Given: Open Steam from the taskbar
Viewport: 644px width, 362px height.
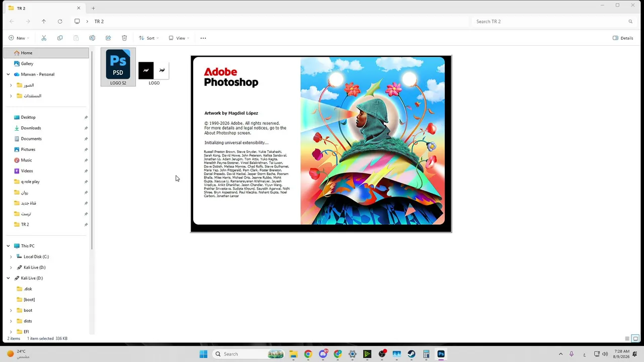Looking at the screenshot, I should pos(411,354).
